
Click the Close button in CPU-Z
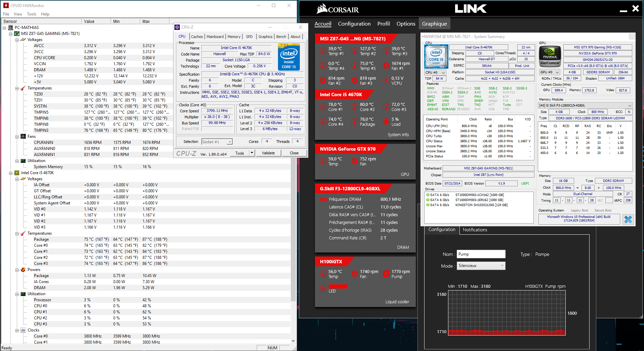294,153
